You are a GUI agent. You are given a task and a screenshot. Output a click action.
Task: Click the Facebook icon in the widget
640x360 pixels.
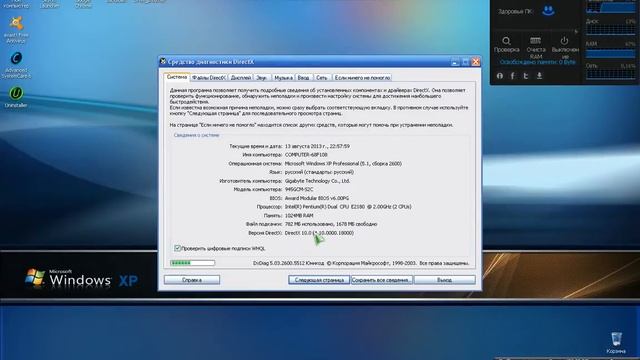click(513, 76)
